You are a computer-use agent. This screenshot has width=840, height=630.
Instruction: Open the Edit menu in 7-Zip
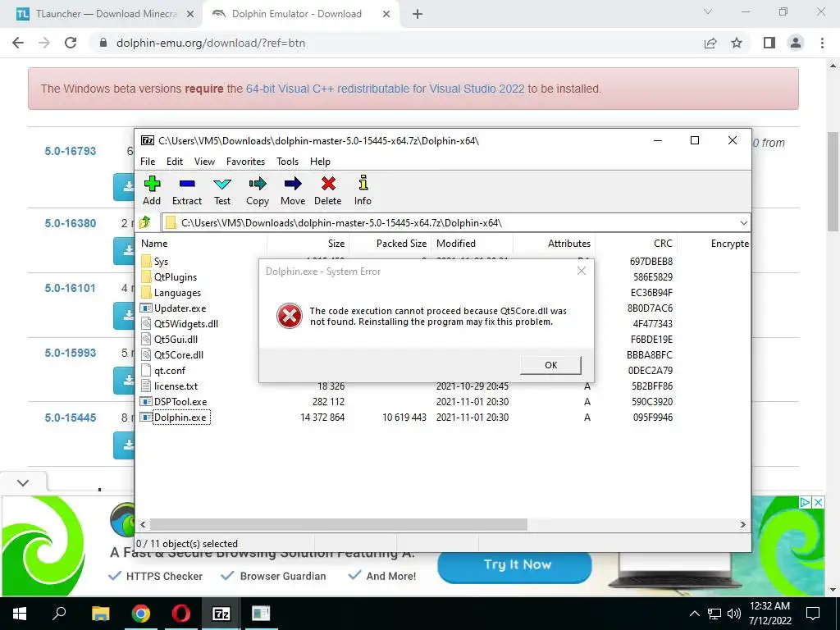point(175,162)
